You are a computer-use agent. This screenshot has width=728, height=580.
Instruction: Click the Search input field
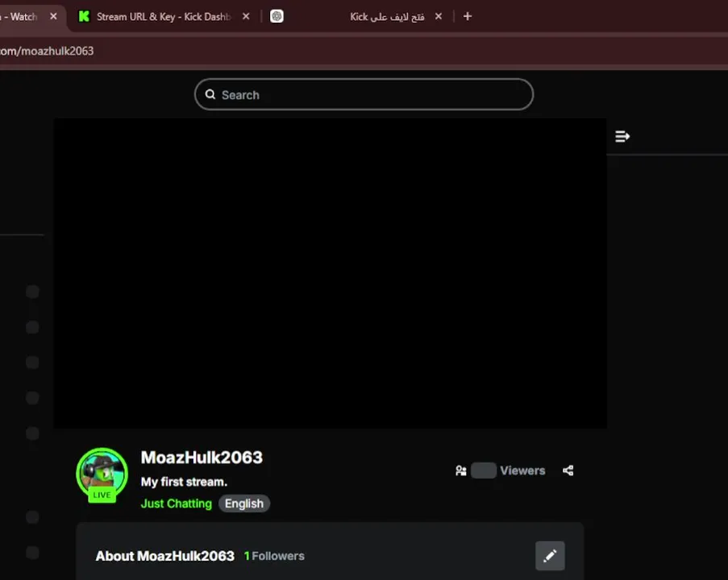coord(364,95)
